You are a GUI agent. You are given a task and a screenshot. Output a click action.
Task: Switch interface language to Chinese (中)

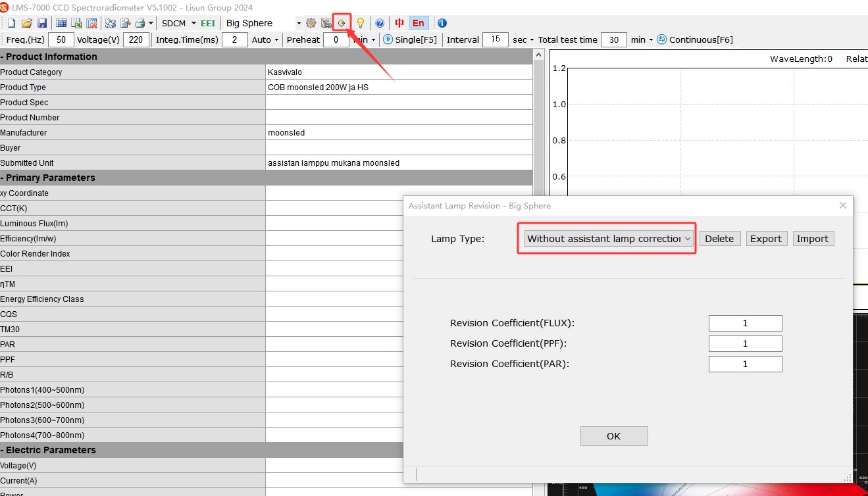(399, 23)
